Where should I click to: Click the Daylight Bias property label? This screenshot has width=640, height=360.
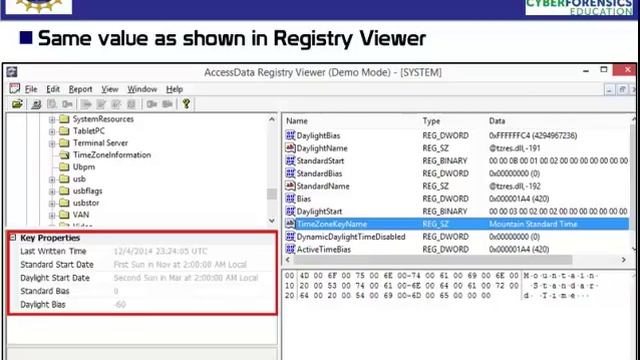(43, 304)
